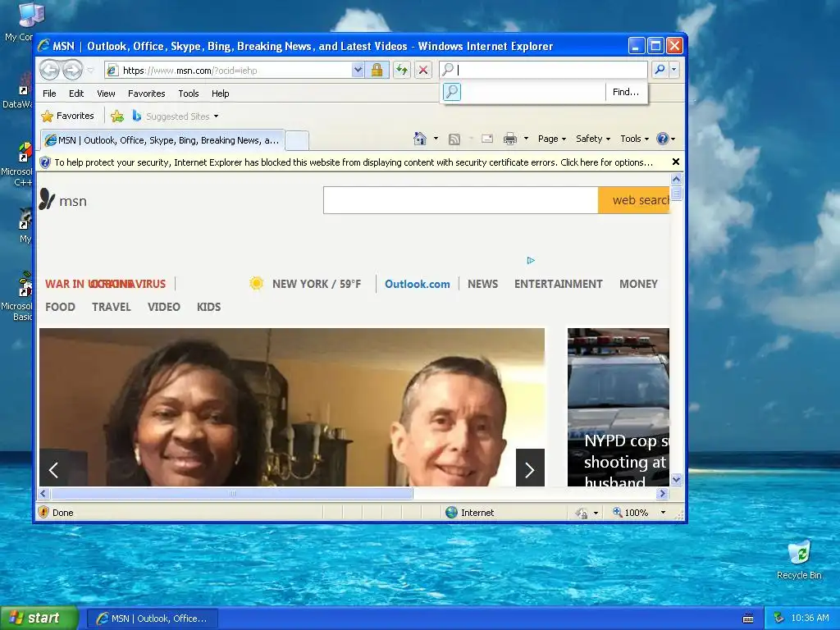Open the zoom level 100% dropdown arrow
840x630 pixels.
663,513
